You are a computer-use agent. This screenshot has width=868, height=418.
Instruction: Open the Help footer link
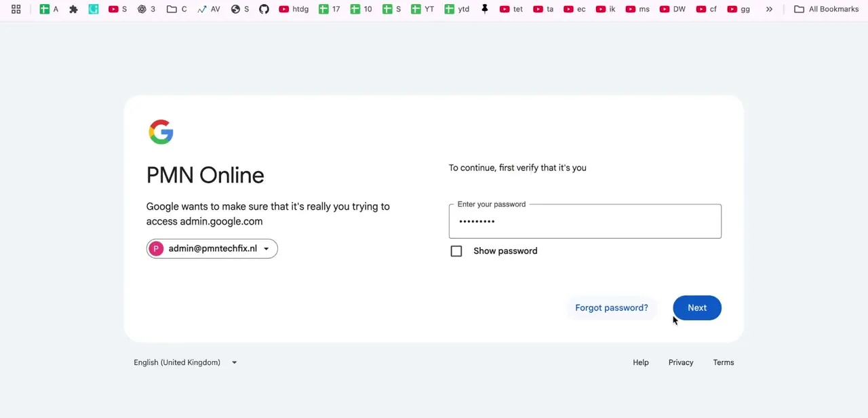[x=641, y=362]
